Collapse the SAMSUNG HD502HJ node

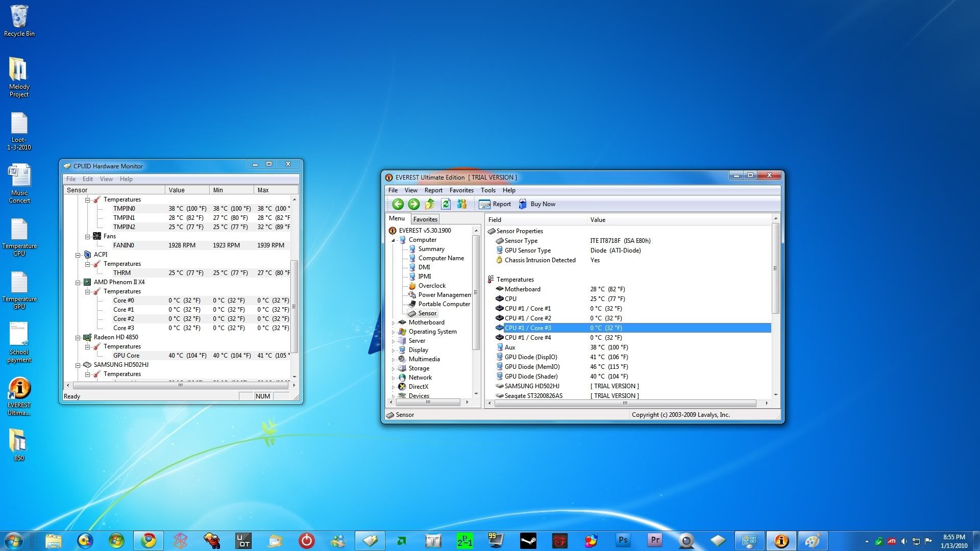tap(78, 365)
